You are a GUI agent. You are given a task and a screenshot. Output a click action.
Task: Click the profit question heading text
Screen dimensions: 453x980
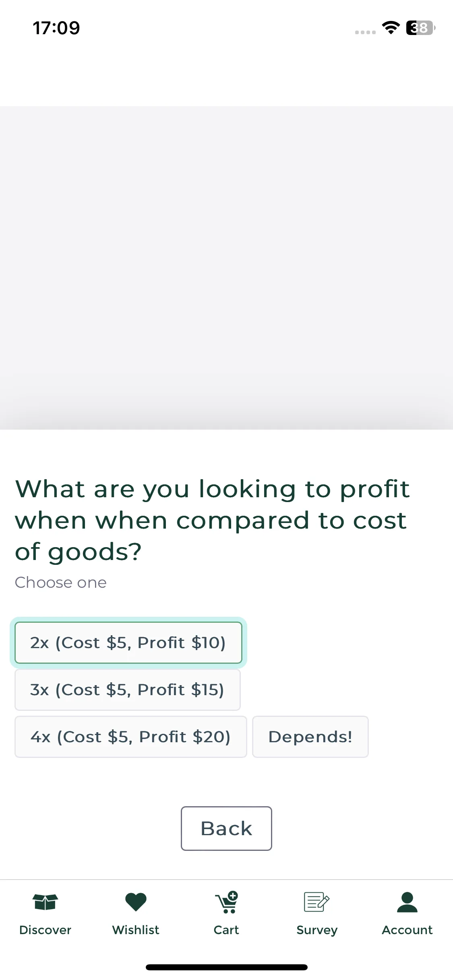(213, 520)
